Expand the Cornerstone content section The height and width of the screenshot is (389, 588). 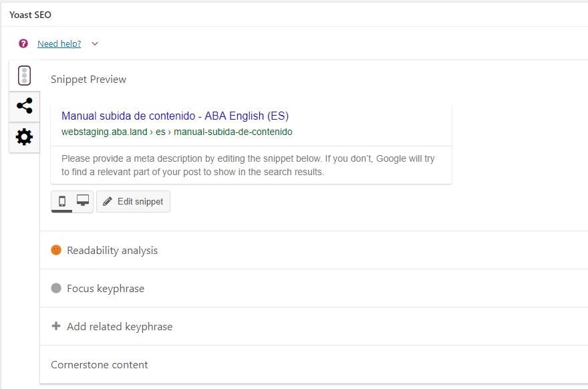(x=100, y=365)
